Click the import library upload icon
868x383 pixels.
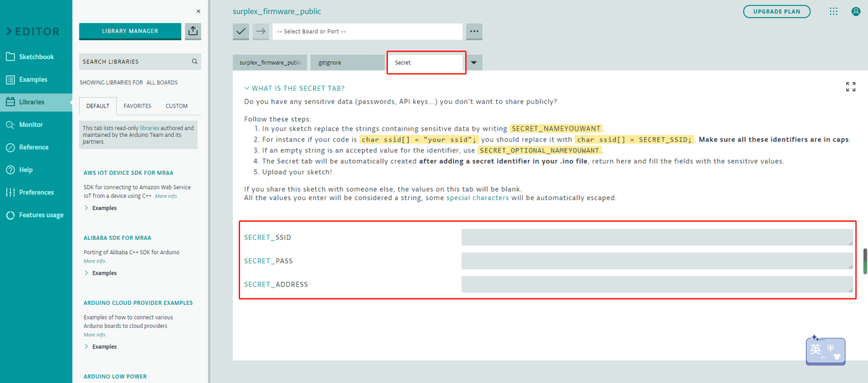tap(193, 31)
